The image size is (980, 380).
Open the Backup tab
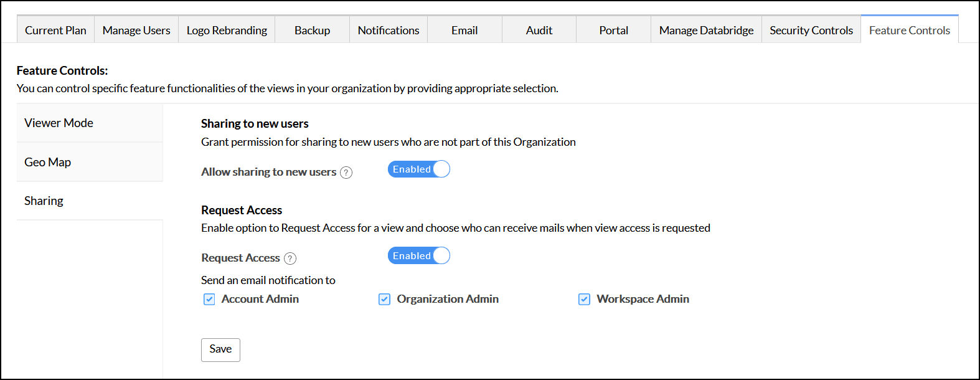[312, 31]
